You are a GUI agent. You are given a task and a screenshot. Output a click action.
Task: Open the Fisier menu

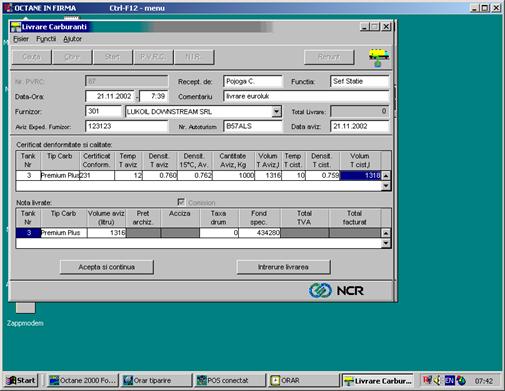(21, 39)
